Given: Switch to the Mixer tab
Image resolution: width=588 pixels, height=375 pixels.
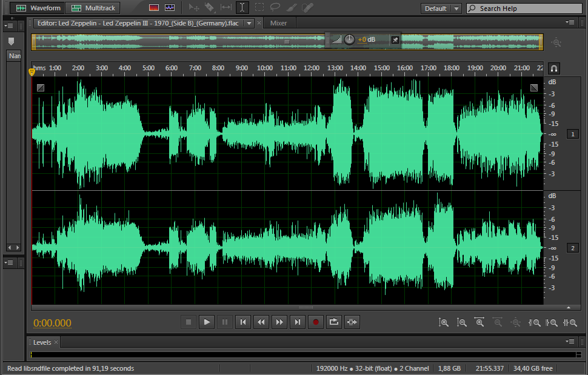Looking at the screenshot, I should click(x=278, y=23).
